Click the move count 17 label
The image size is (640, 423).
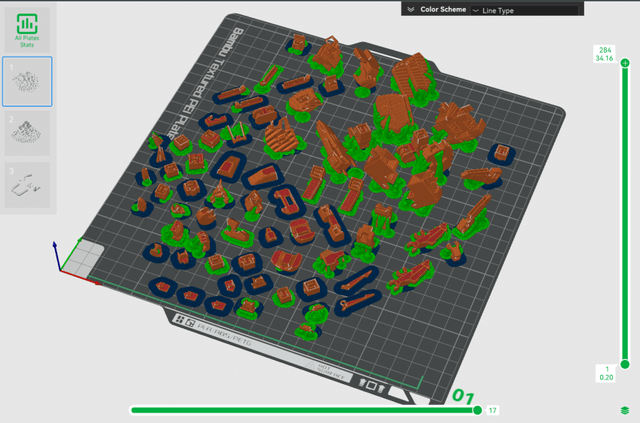pyautogui.click(x=493, y=410)
